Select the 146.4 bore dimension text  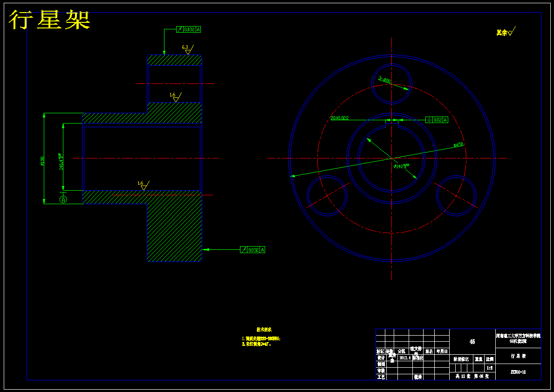tap(61, 162)
